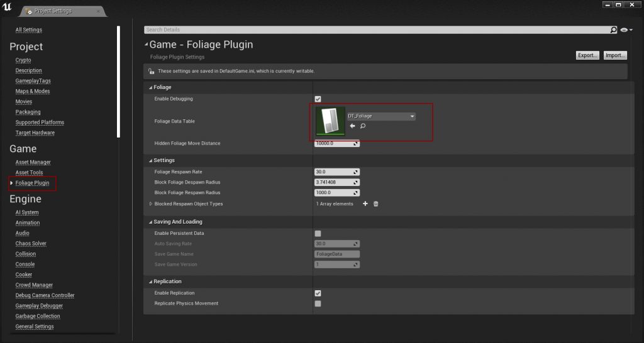Use selected asset arrow for Foliage Data Table
This screenshot has width=644, height=343.
pos(352,126)
